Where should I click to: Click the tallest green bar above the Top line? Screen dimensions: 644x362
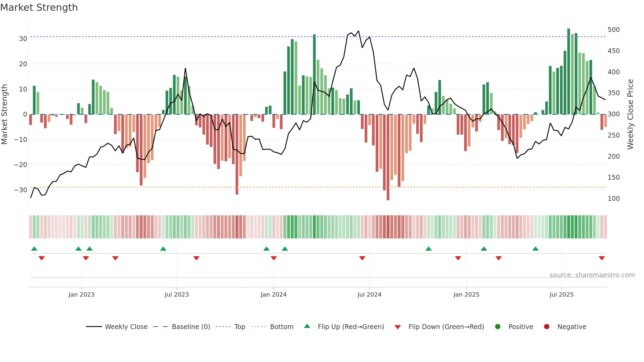pyautogui.click(x=569, y=71)
